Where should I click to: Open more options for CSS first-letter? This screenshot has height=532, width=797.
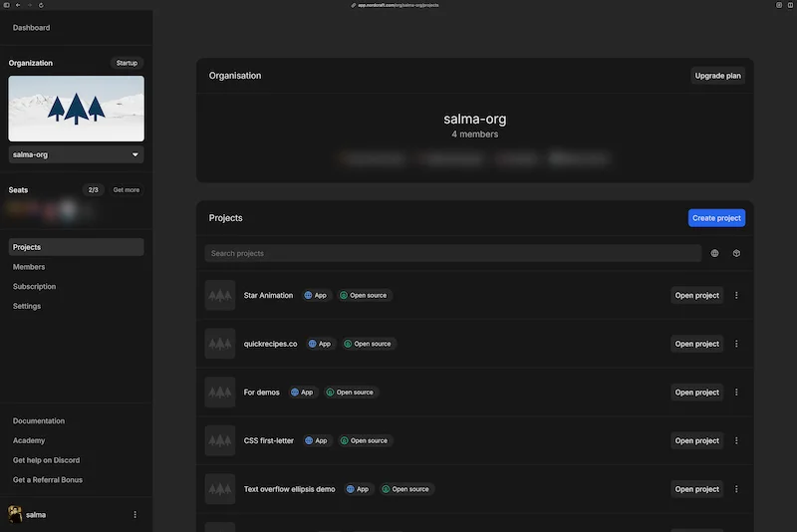pos(736,440)
